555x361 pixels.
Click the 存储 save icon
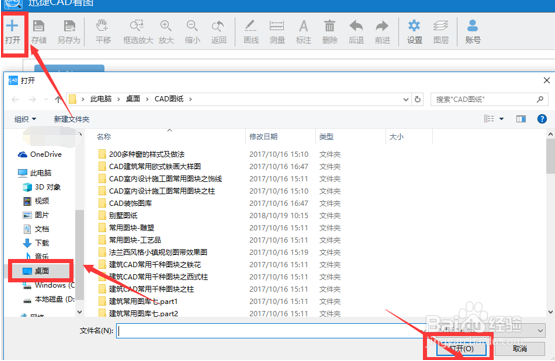click(39, 32)
